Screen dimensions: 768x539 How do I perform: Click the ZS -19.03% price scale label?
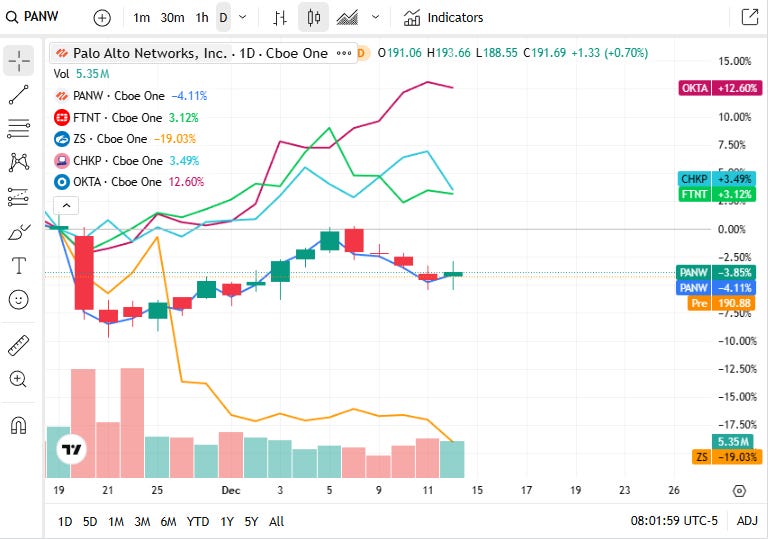[x=727, y=457]
